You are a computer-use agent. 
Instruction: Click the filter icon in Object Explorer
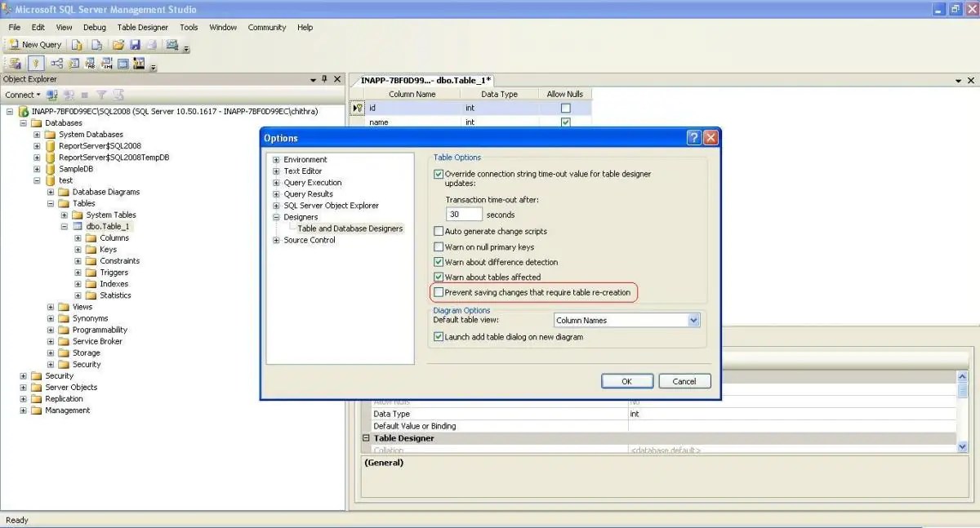tap(101, 95)
